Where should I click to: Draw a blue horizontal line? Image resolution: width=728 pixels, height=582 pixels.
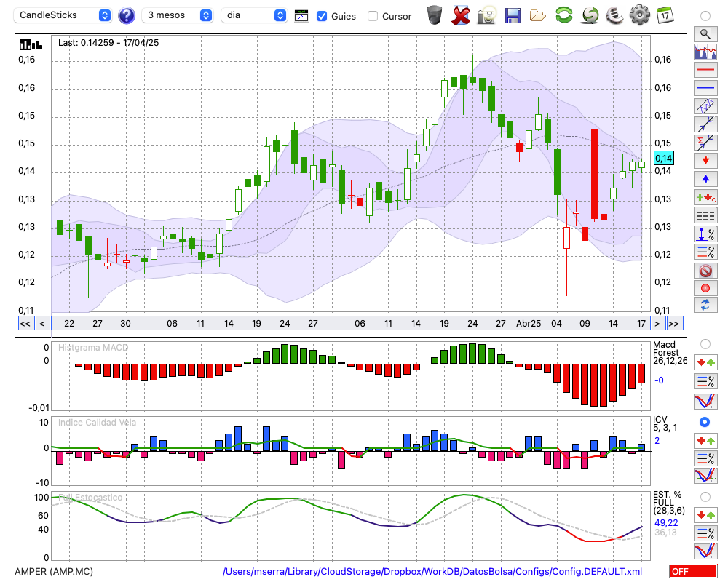[705, 88]
